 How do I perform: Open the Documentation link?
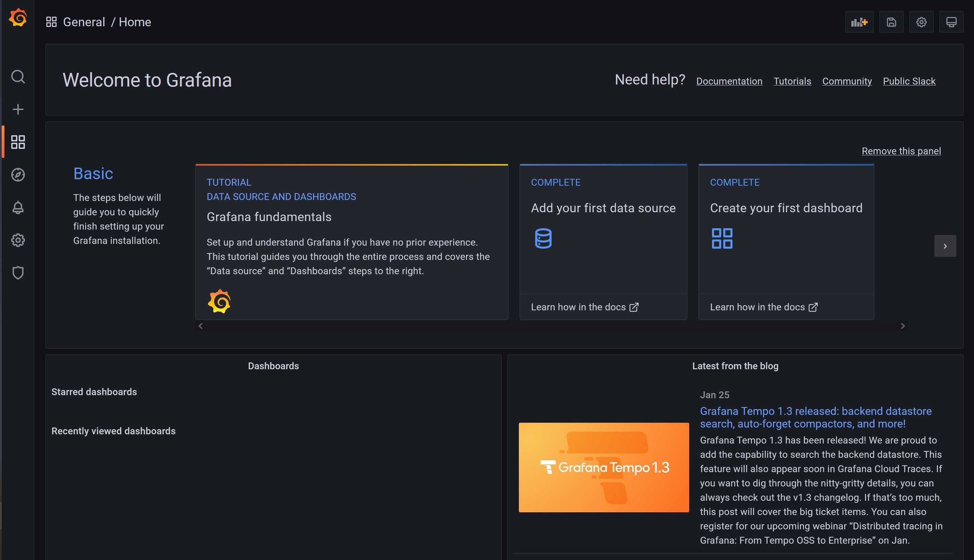pyautogui.click(x=729, y=81)
